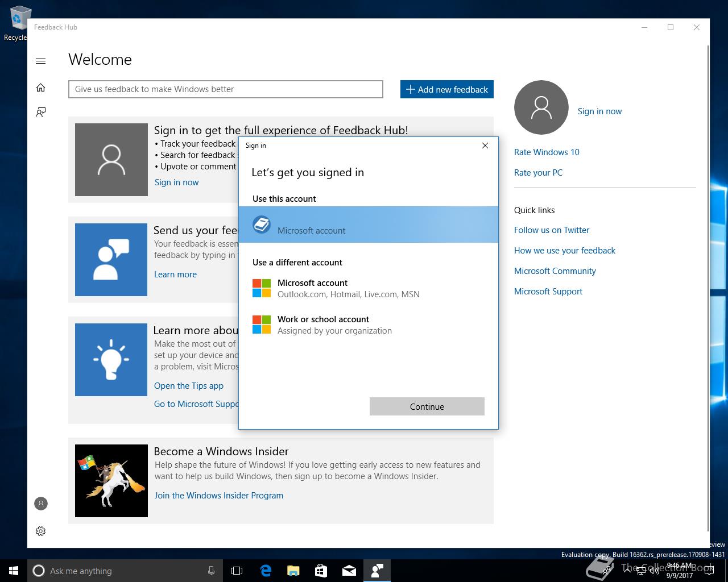Viewport: 728px width, 582px height.
Task: Click the Windows Insider ninja cat image
Action: click(x=111, y=481)
